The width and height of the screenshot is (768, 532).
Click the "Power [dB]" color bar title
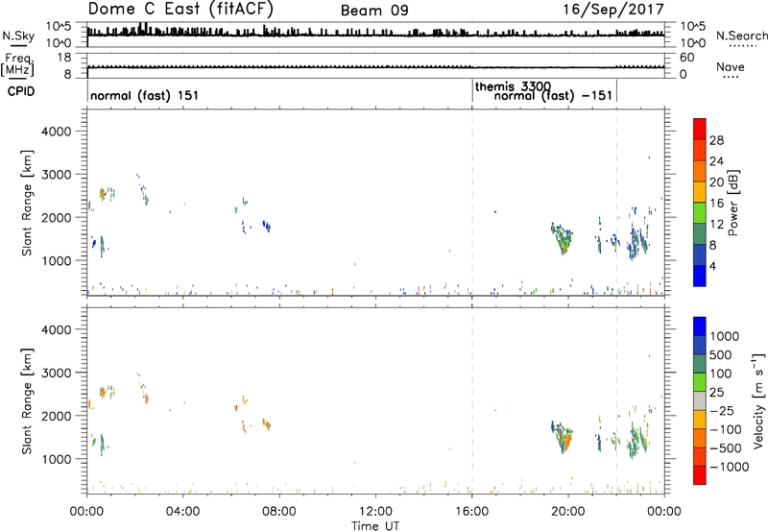point(732,203)
